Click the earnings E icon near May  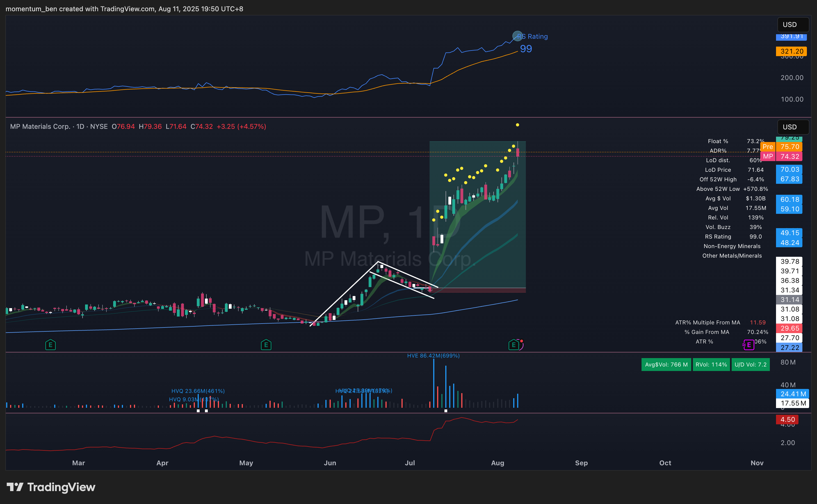[266, 345]
